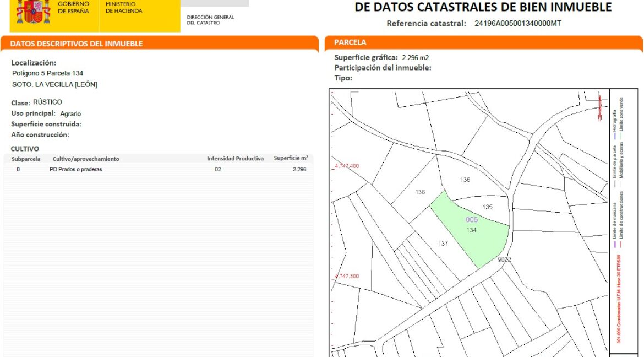Click the red coordinate label 4,747,400
644x357 pixels.
pyautogui.click(x=347, y=166)
